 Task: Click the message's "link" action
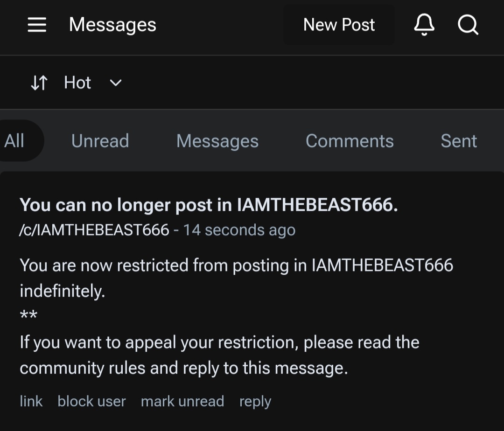31,401
